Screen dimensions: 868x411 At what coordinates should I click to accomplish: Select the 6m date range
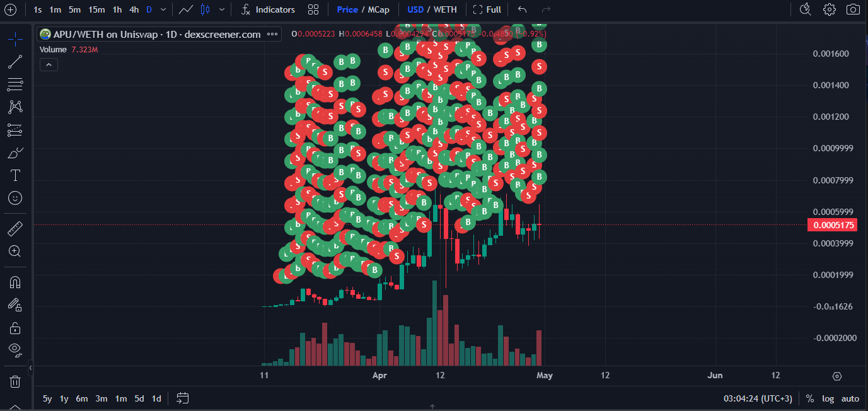point(82,398)
